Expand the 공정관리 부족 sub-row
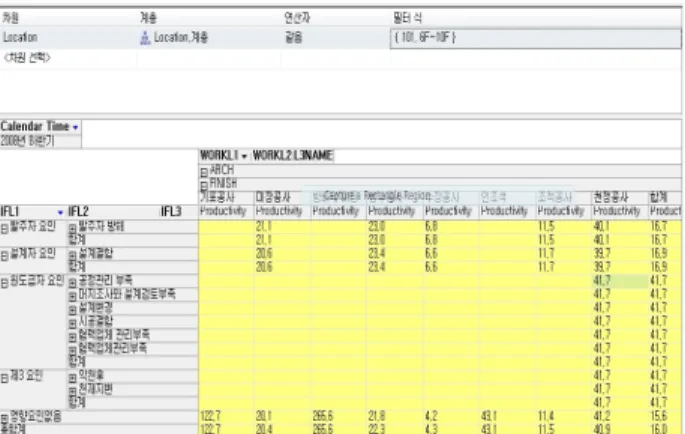Screen dimensions: 685x434 pos(73,282)
